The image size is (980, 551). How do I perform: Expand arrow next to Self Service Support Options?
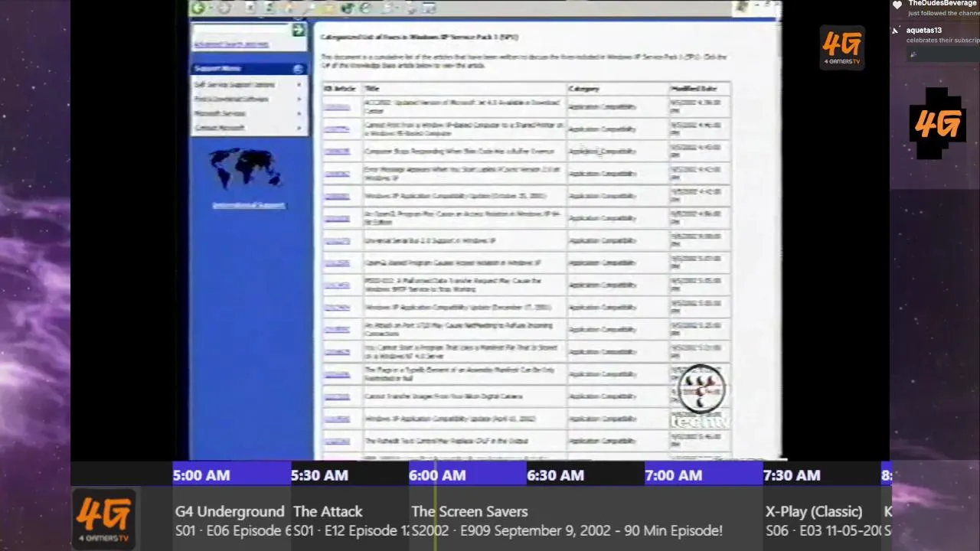[x=299, y=84]
